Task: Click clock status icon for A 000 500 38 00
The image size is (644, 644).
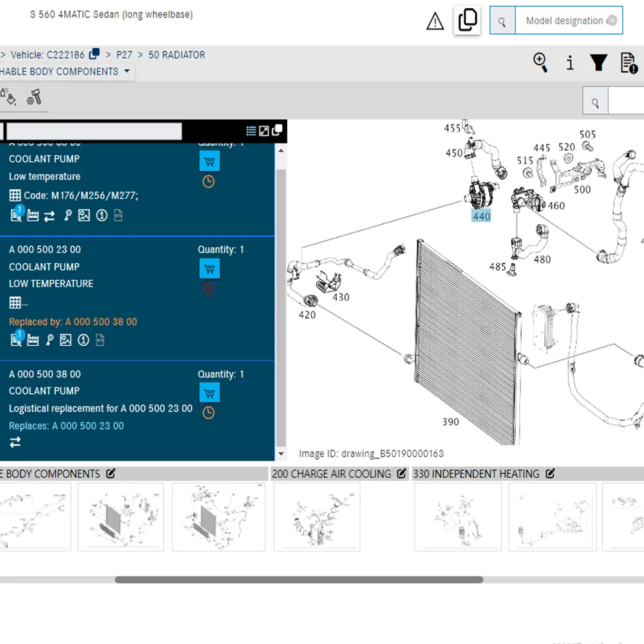Action: 209,413
